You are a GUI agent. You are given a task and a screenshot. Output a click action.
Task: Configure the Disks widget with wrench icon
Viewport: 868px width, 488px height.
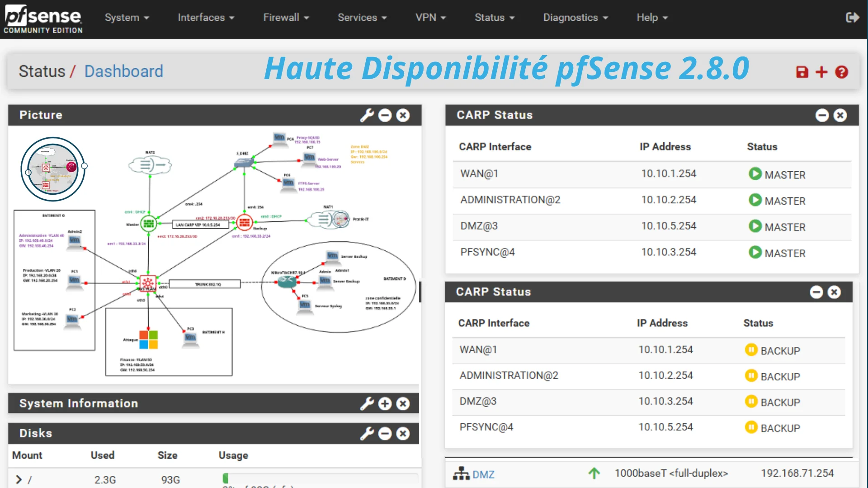point(367,433)
